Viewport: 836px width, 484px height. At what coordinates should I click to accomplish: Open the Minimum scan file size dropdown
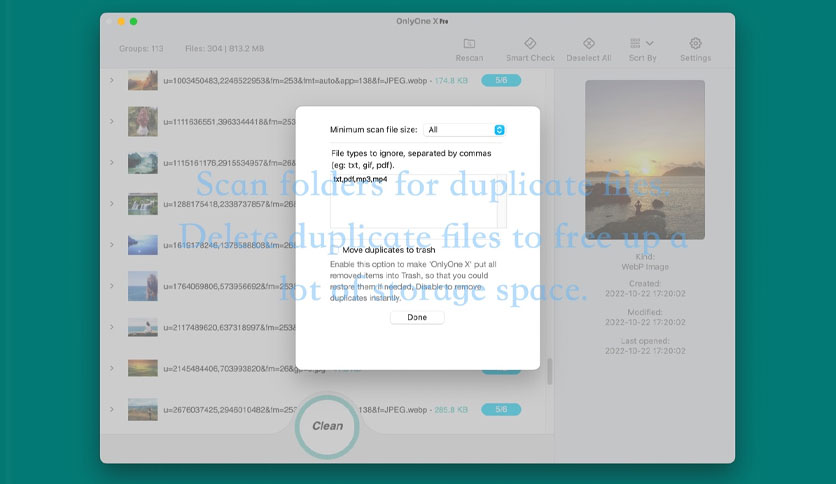point(464,130)
